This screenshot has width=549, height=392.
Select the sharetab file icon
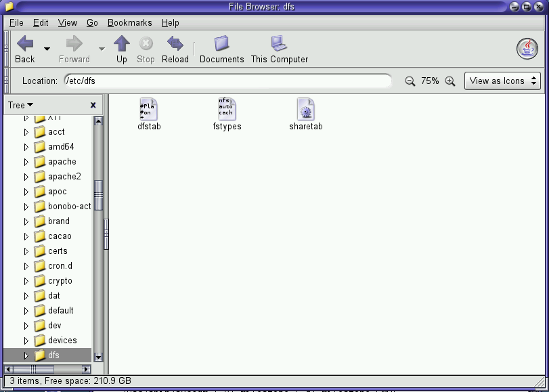306,110
